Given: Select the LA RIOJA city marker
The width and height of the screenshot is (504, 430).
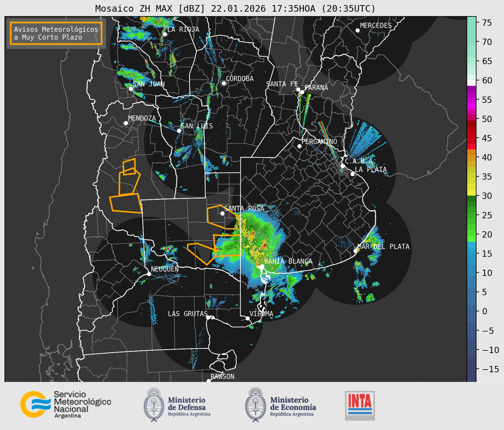Looking at the screenshot, I should click(165, 34).
